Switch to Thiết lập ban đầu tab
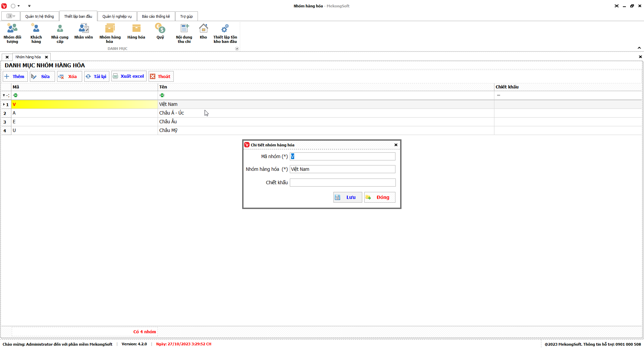Viewport: 644px width, 348px height. click(78, 16)
